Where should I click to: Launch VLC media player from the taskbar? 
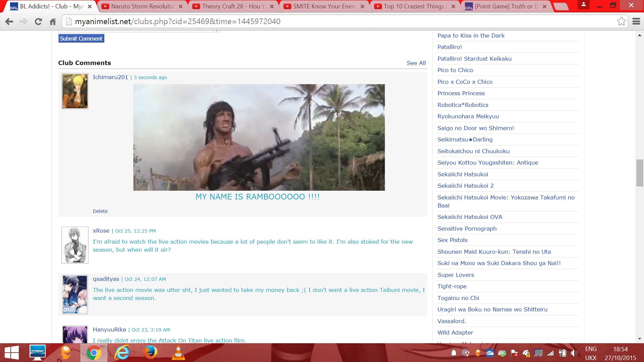tap(178, 353)
